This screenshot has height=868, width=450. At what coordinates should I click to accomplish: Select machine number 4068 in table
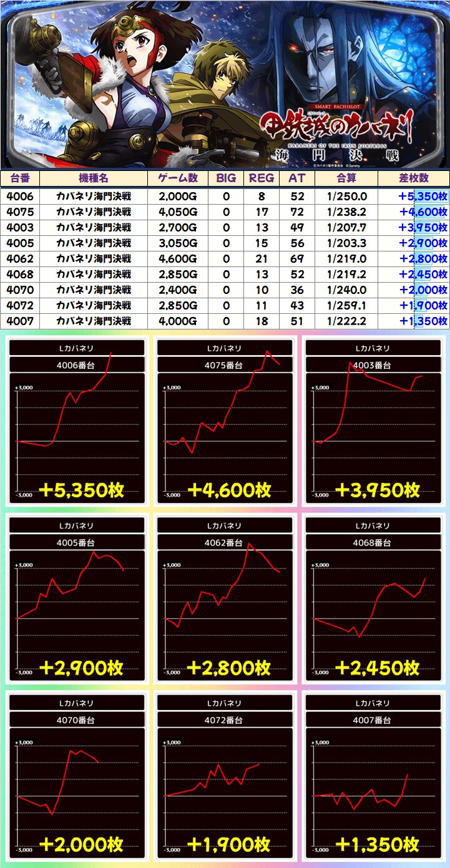[x=20, y=275]
